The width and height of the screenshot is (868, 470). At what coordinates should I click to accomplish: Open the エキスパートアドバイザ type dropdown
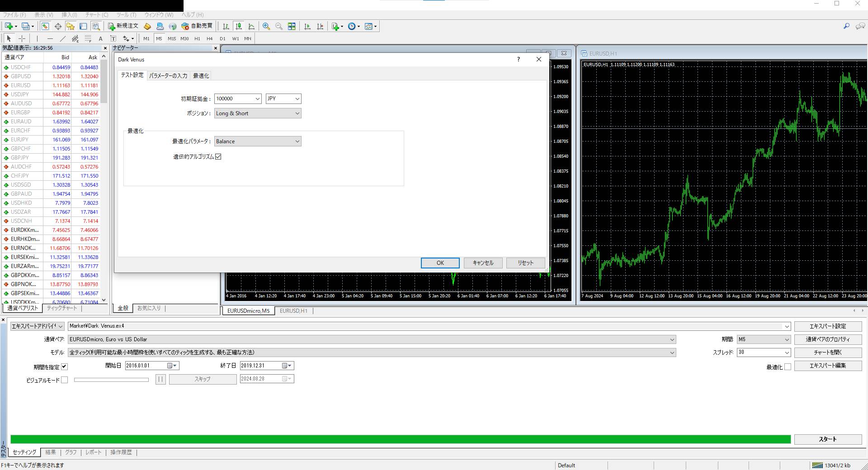tap(38, 326)
